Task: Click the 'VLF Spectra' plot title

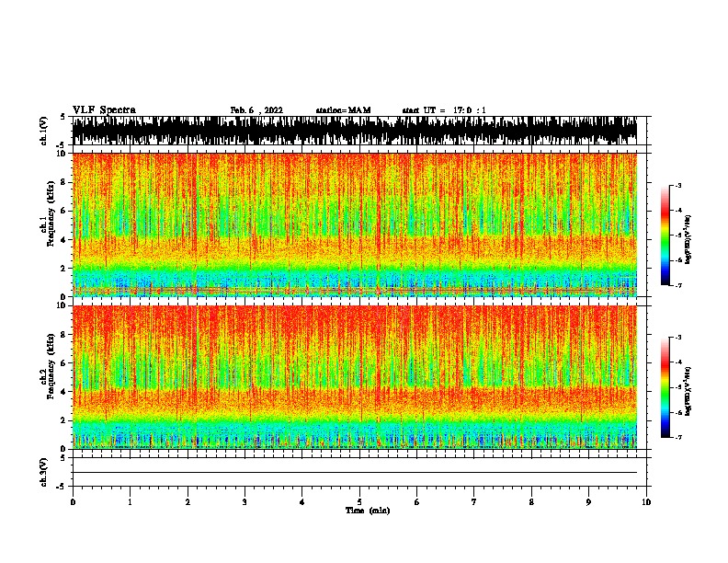Action: [104, 110]
